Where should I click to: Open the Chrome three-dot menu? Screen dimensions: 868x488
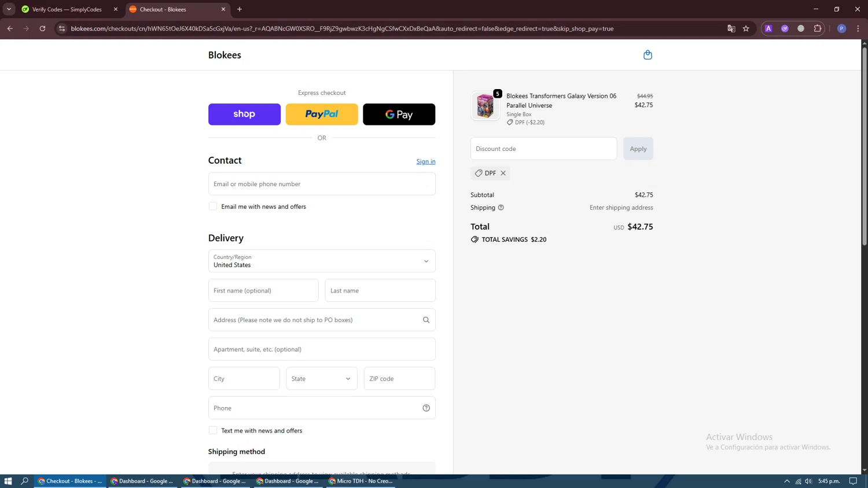[x=858, y=28]
